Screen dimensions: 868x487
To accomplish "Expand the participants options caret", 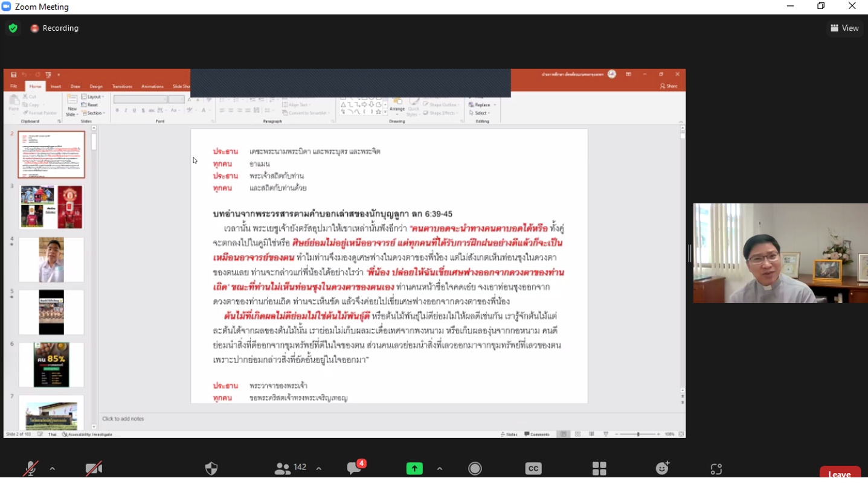I will point(318,469).
